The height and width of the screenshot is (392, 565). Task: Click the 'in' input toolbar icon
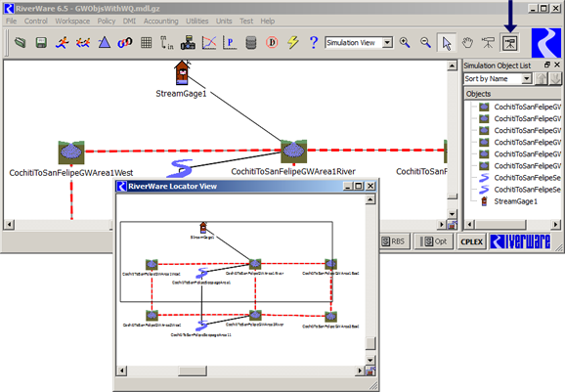pyautogui.click(x=166, y=42)
